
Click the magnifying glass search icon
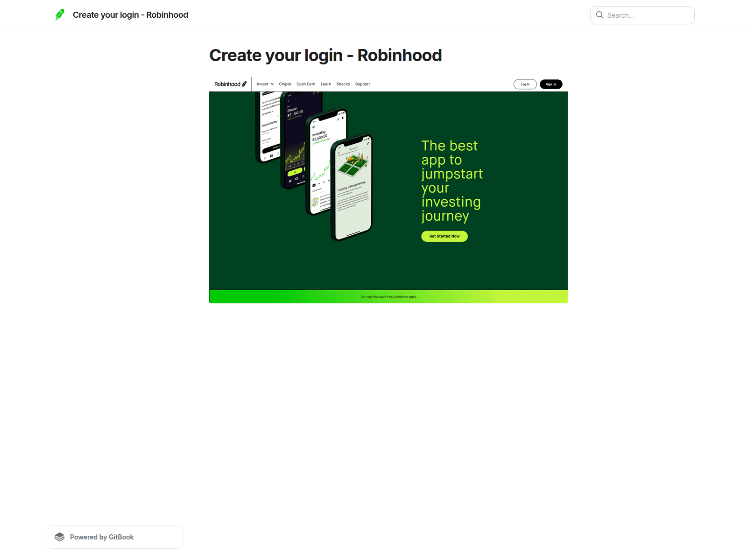pyautogui.click(x=600, y=15)
